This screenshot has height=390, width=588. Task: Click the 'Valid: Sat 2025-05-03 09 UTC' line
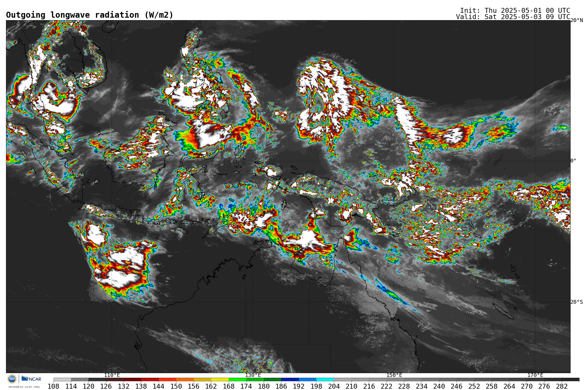click(x=513, y=17)
